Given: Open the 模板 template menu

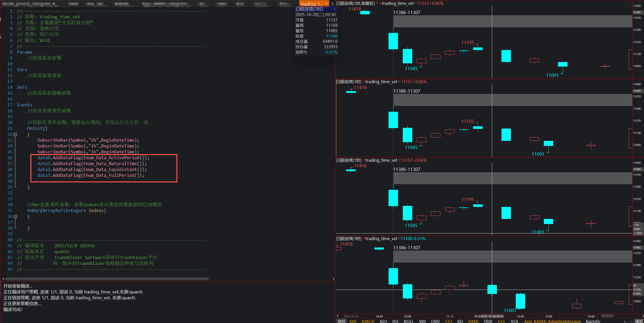Looking at the screenshot, I should (x=639, y=321).
